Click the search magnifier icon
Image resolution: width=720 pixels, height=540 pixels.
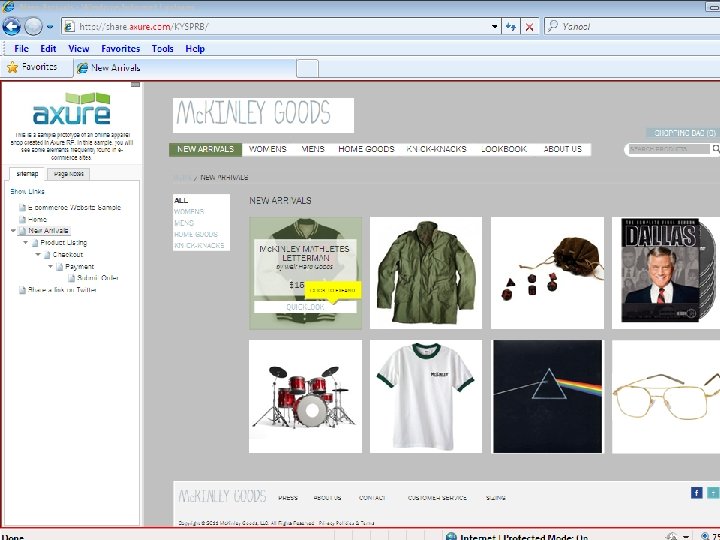click(715, 149)
